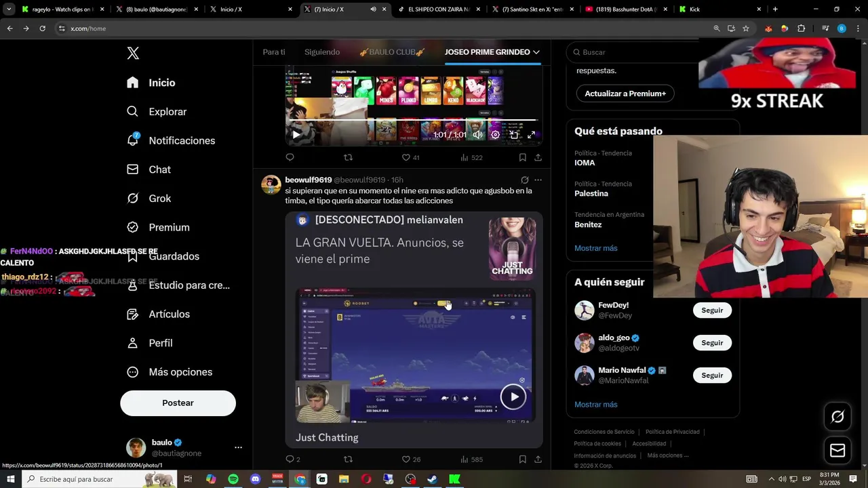The image size is (868, 488).
Task: Follow FewDey! account
Action: coord(712,310)
